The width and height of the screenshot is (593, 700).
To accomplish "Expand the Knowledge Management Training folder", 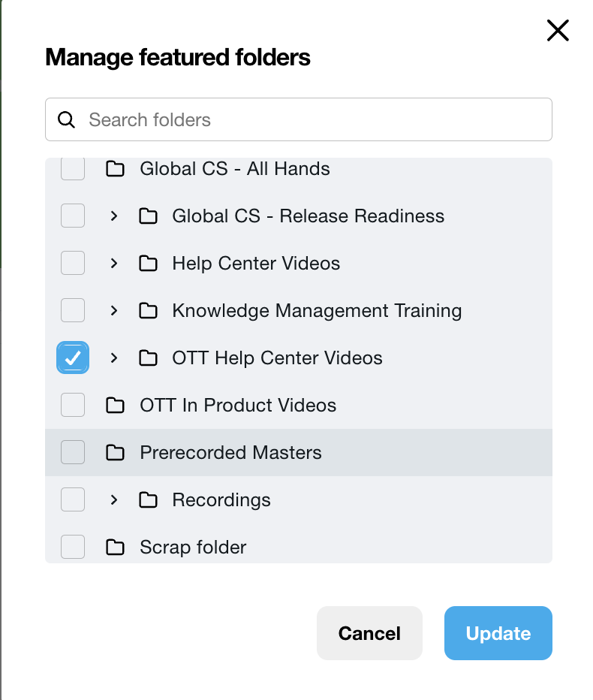I will click(114, 311).
